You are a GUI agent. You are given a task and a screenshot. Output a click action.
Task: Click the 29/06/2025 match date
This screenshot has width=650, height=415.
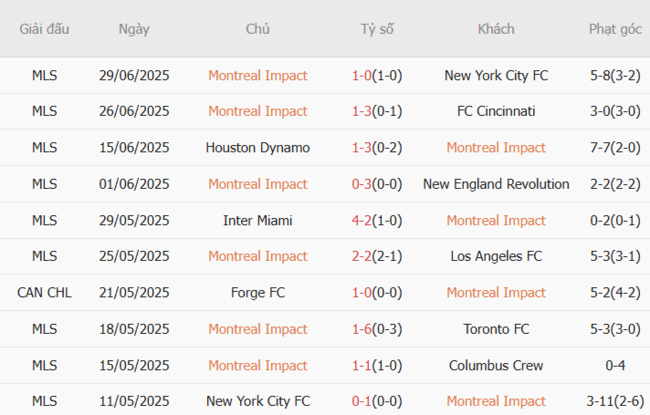(134, 75)
